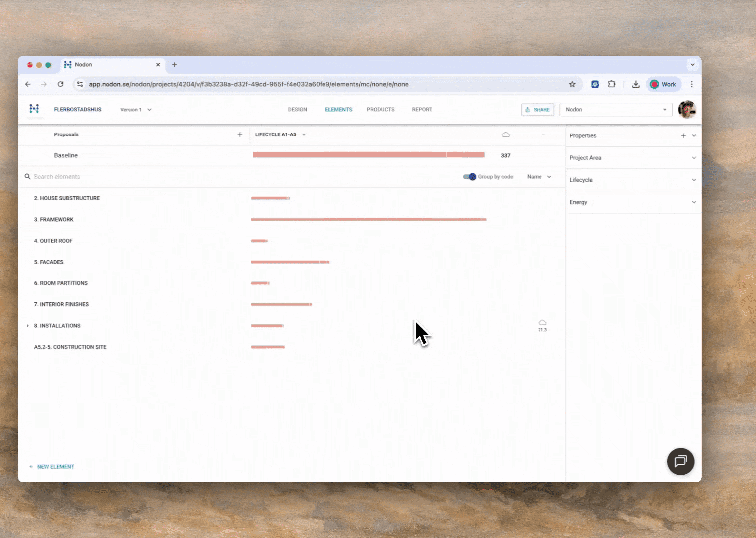Open the chat support widget
The width and height of the screenshot is (756, 538).
tap(680, 461)
